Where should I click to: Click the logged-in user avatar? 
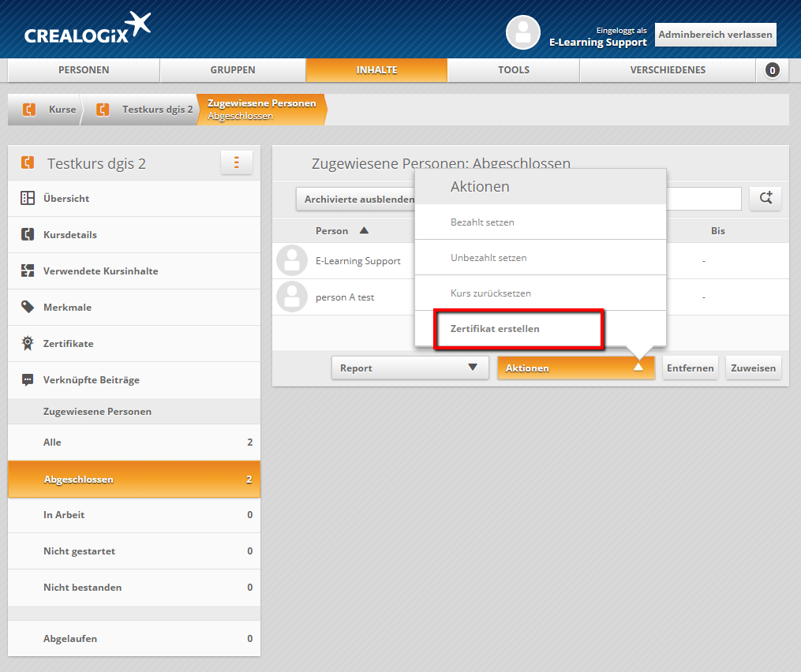pyautogui.click(x=522, y=33)
